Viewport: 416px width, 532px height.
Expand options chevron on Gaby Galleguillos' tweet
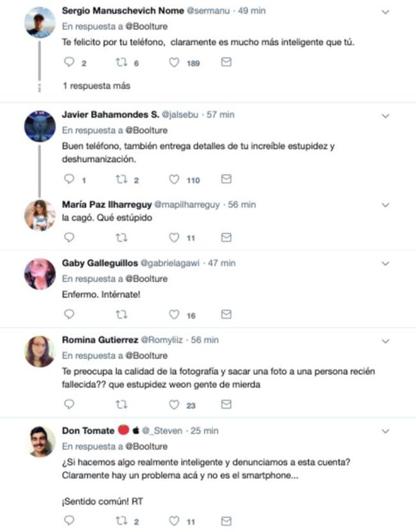[385, 264]
